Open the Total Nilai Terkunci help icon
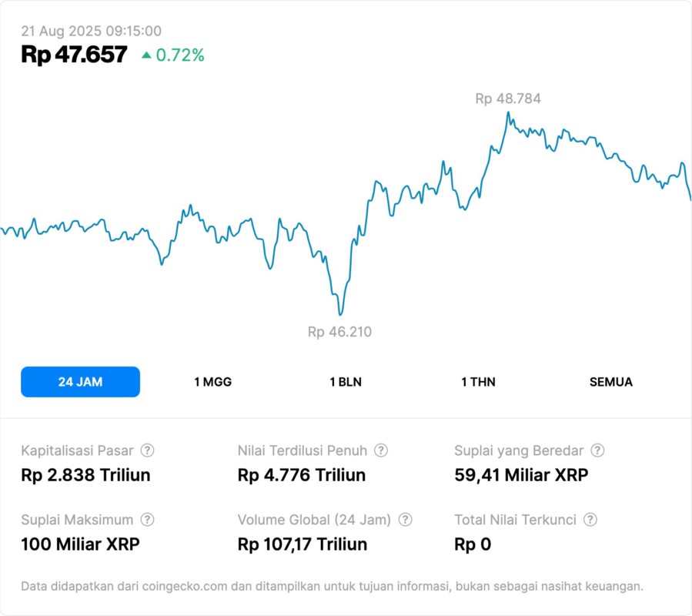692x616 pixels. 590,520
